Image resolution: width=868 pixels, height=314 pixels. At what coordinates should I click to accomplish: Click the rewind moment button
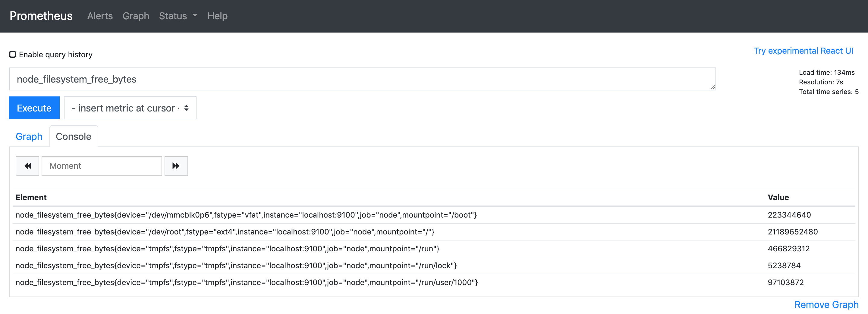tap(27, 166)
